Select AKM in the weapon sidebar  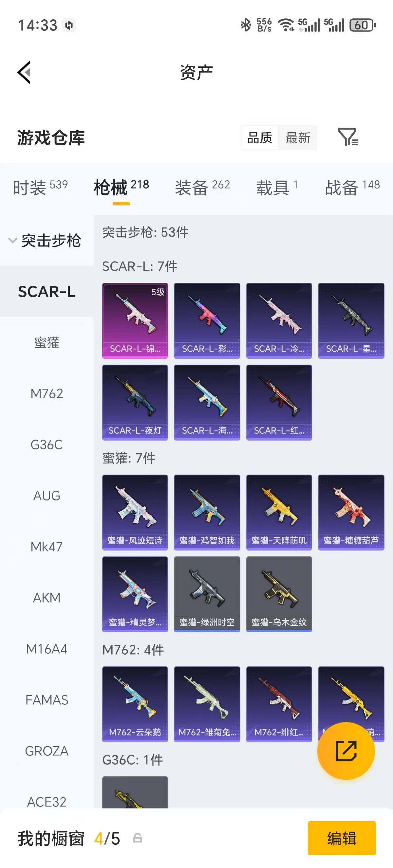[47, 598]
